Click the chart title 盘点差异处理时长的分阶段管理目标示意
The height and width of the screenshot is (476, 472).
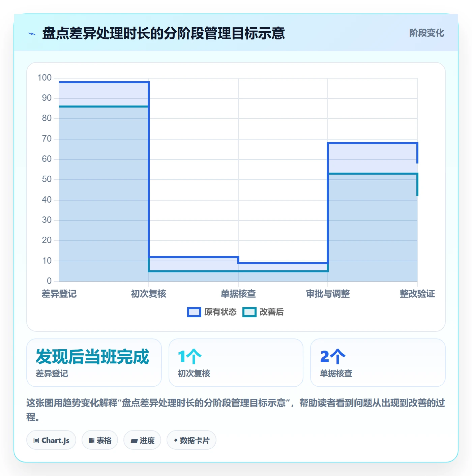tap(164, 34)
